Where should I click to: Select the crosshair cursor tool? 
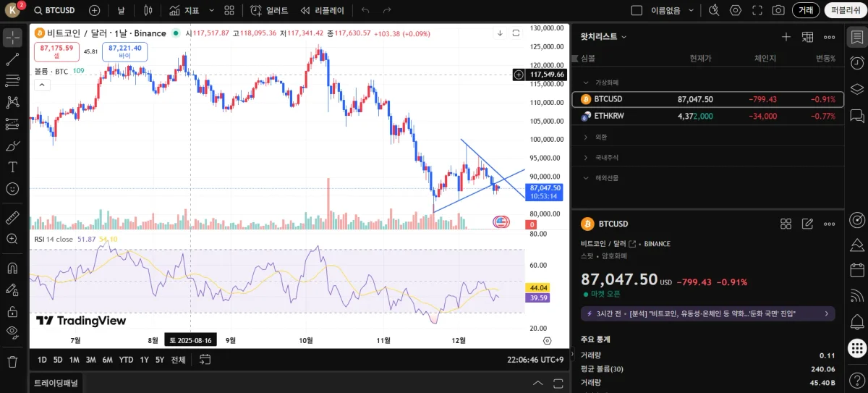click(x=12, y=38)
